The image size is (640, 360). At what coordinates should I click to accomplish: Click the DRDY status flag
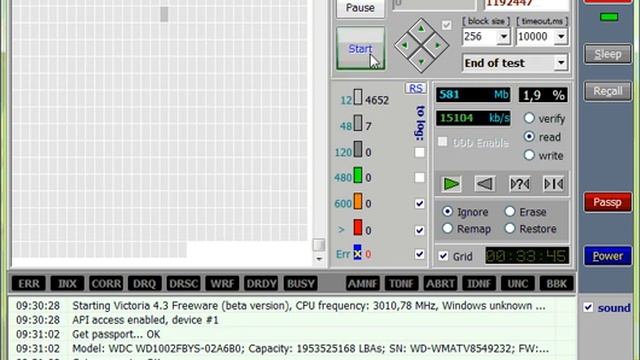tap(261, 284)
